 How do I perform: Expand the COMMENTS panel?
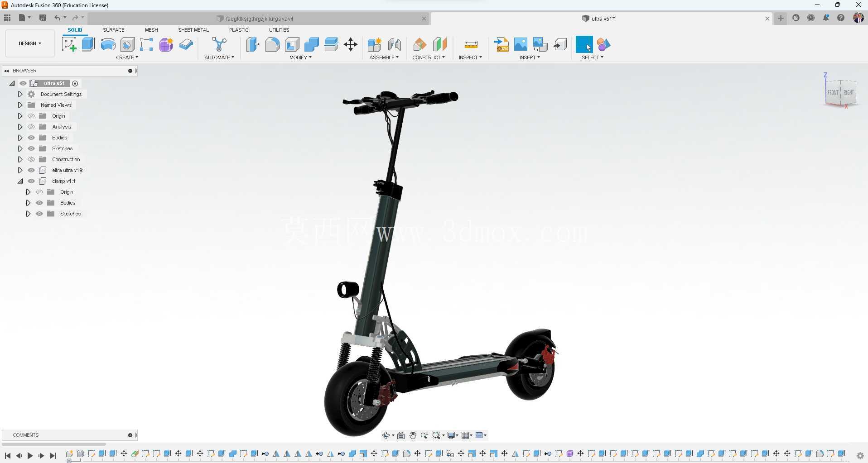pos(130,435)
